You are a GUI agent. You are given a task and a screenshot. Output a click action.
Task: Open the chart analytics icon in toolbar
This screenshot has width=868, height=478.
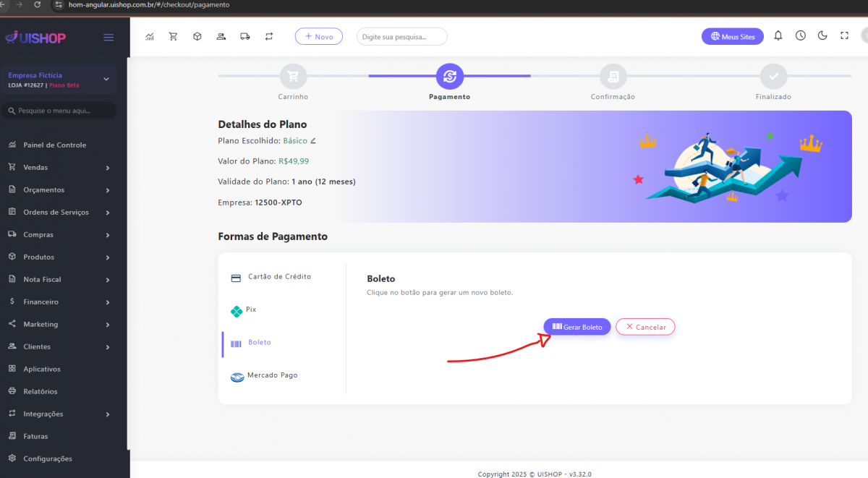point(150,36)
